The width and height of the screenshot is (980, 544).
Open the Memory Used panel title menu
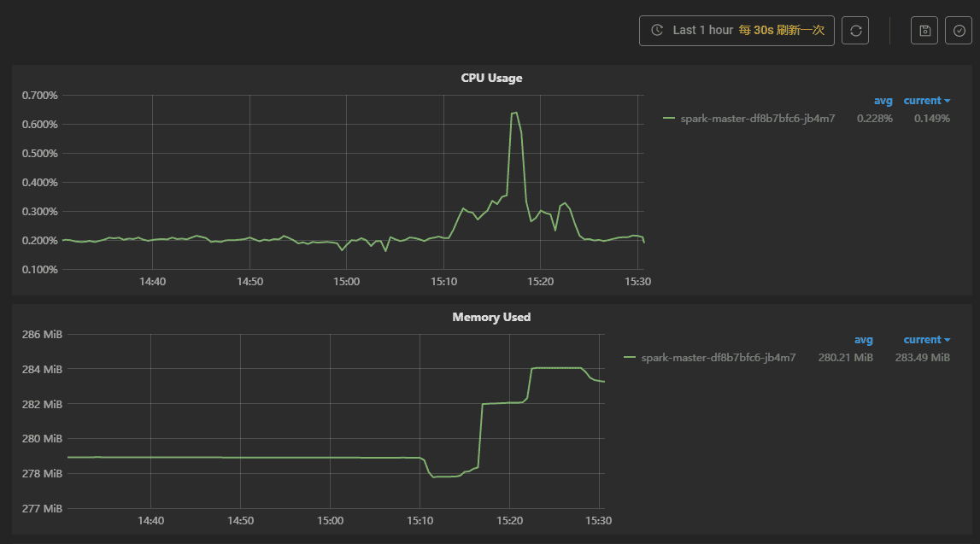491,317
